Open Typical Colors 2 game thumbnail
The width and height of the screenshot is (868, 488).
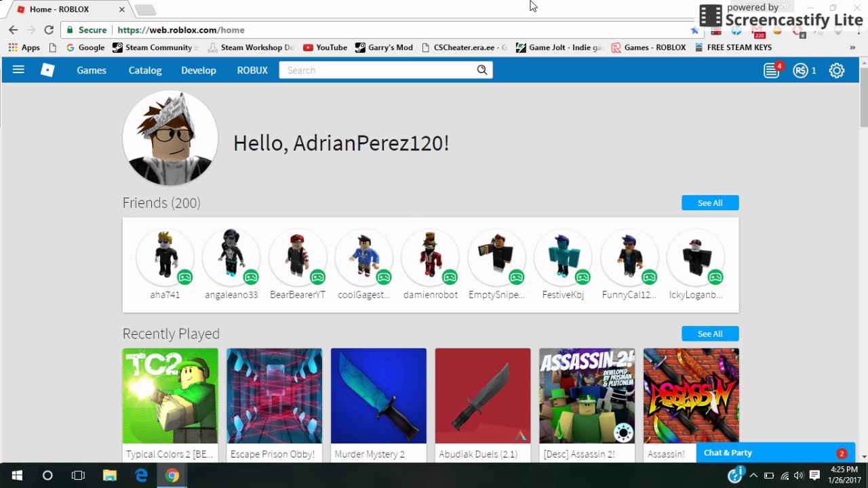click(170, 396)
